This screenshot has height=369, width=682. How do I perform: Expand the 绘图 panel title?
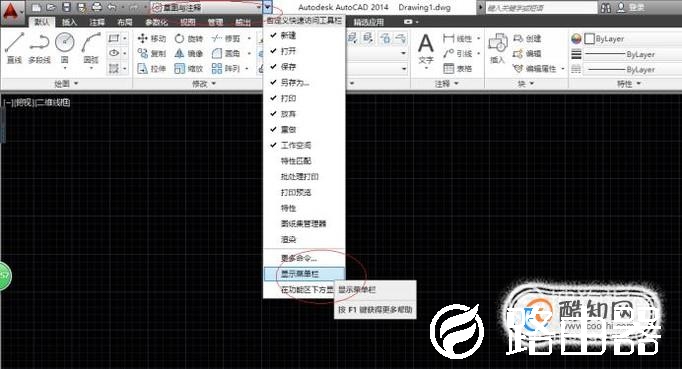pyautogui.click(x=66, y=83)
